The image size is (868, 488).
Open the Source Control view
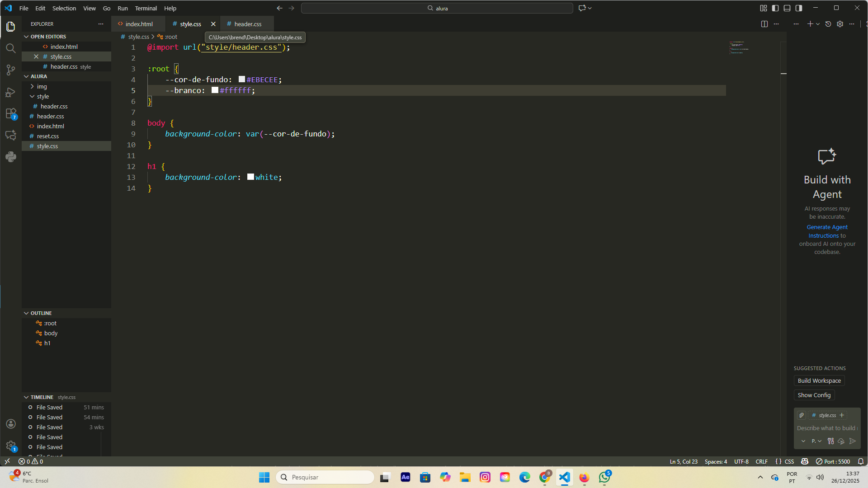(11, 70)
